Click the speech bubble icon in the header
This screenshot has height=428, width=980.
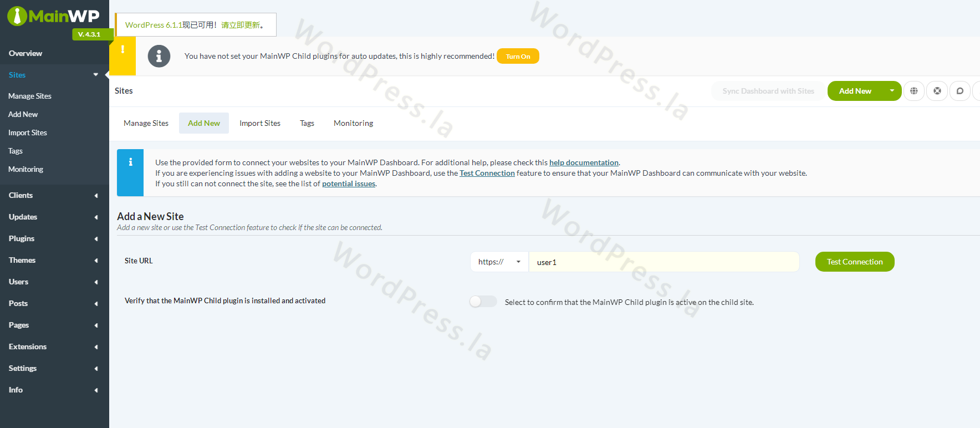(959, 91)
